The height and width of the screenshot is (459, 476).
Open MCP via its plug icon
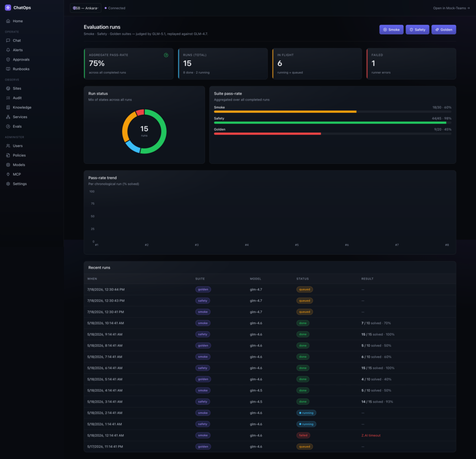[x=8, y=174]
